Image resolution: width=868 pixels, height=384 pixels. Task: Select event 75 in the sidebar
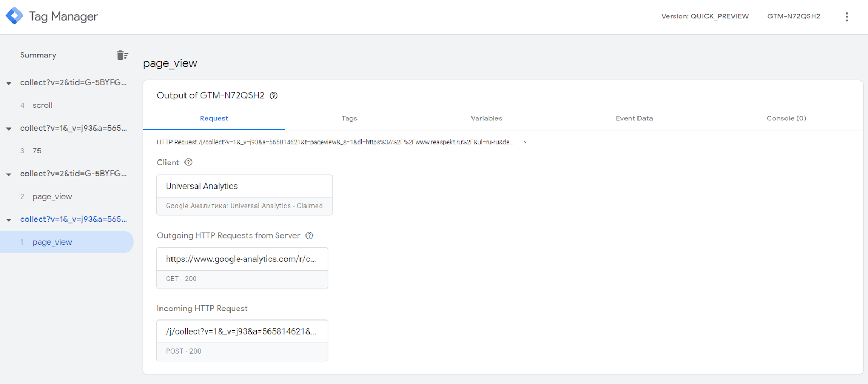37,151
